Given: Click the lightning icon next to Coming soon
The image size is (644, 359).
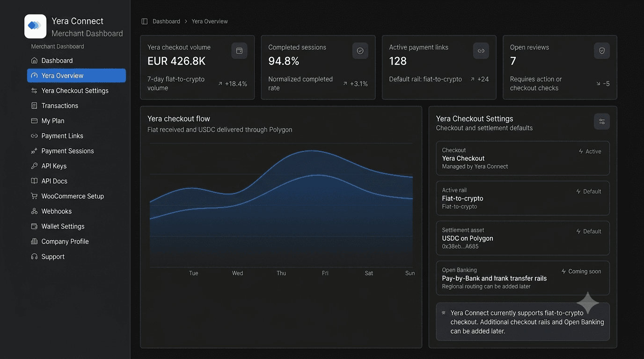Looking at the screenshot, I should [563, 271].
